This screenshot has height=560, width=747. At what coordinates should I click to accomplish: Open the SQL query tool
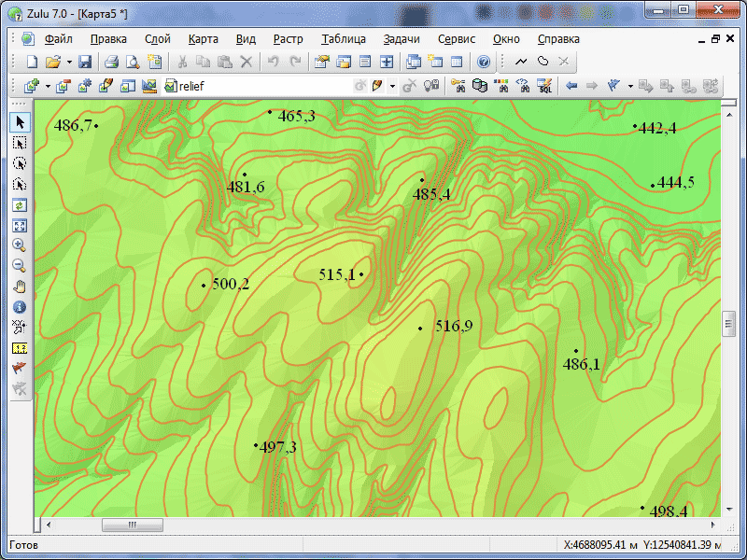coord(544,86)
